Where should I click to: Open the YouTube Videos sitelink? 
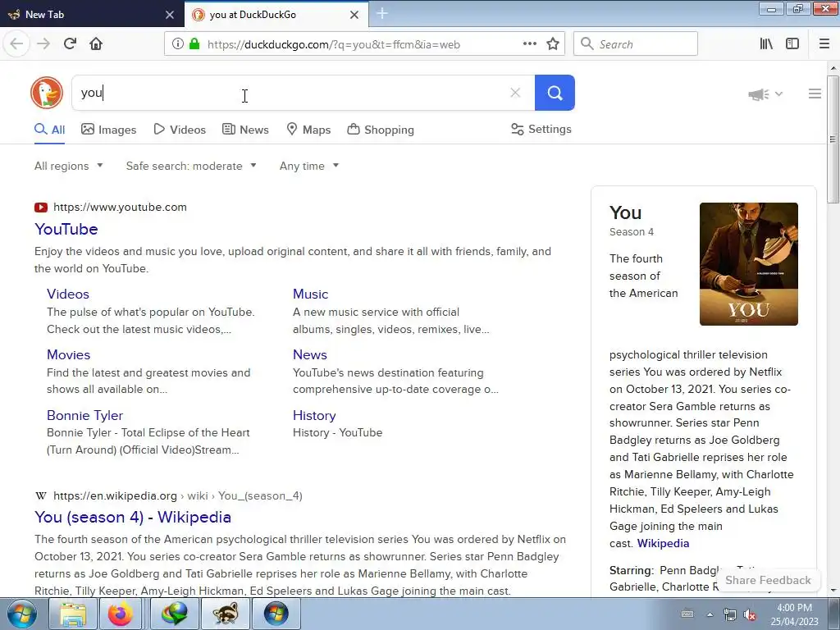[68, 294]
